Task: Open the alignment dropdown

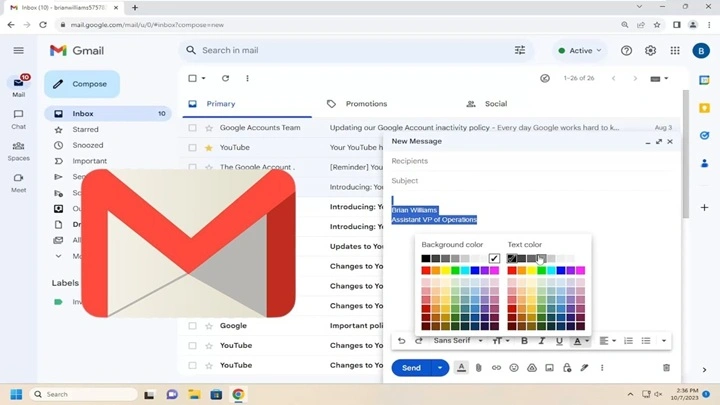Action: [x=608, y=341]
